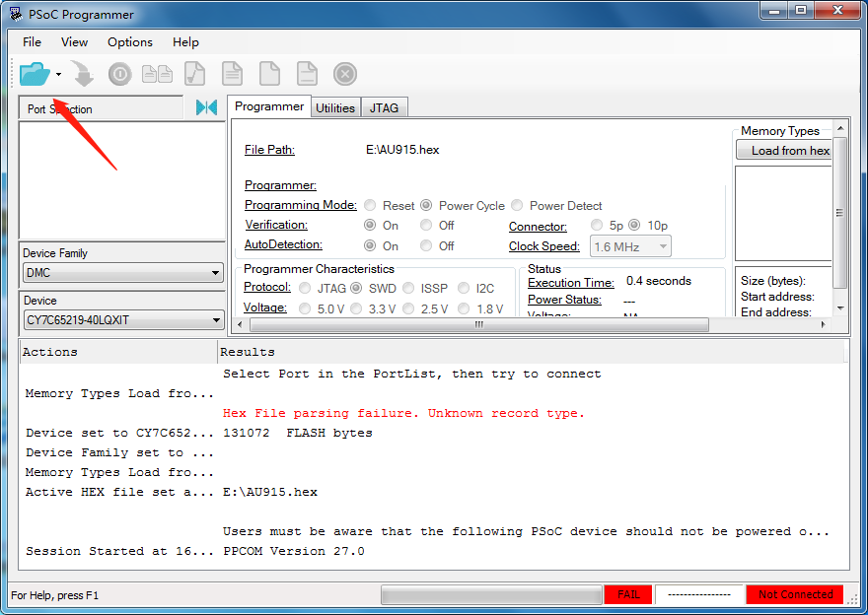Screen dimensions: 868x615
Task: Click the status bar progress bar
Action: pos(491,595)
